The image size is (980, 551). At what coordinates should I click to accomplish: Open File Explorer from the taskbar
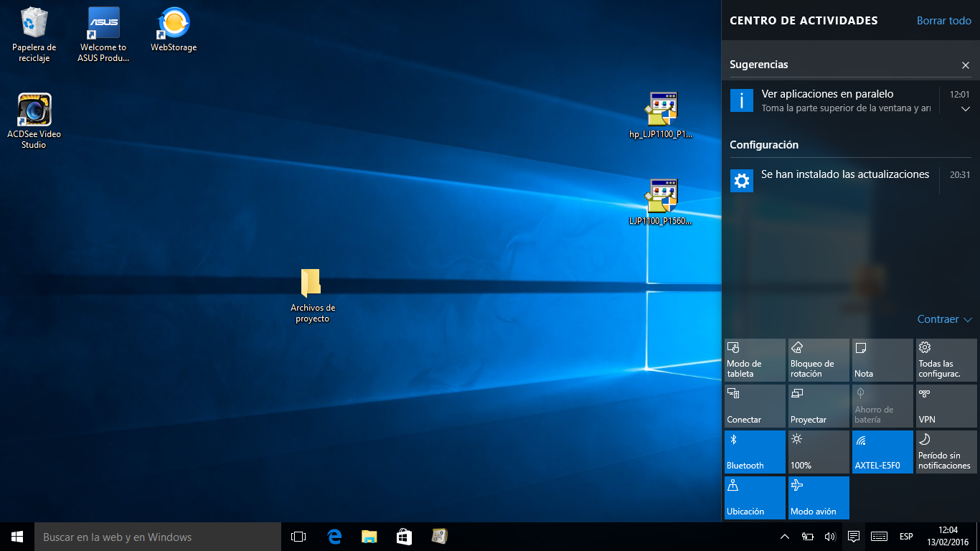369,537
